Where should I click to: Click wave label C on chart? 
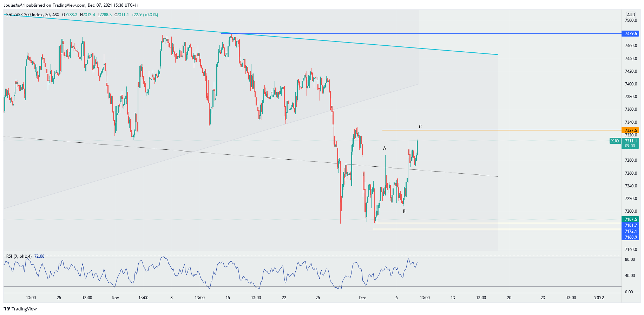pyautogui.click(x=420, y=127)
